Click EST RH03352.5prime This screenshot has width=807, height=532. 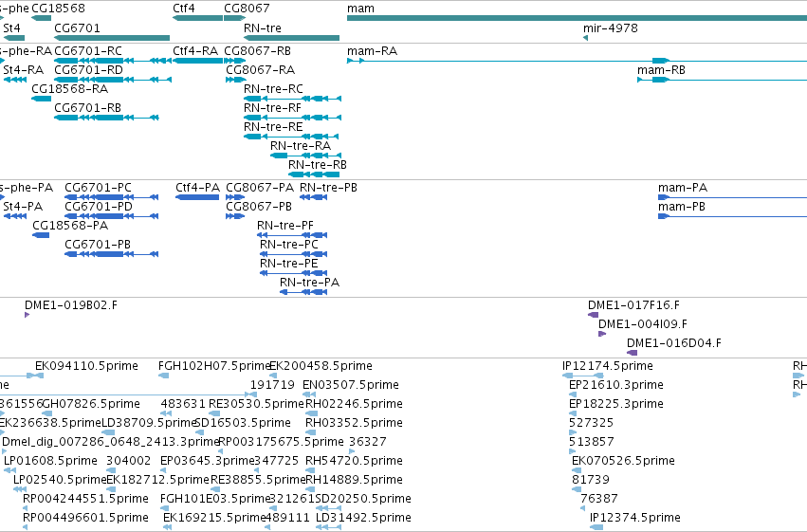tap(310, 433)
